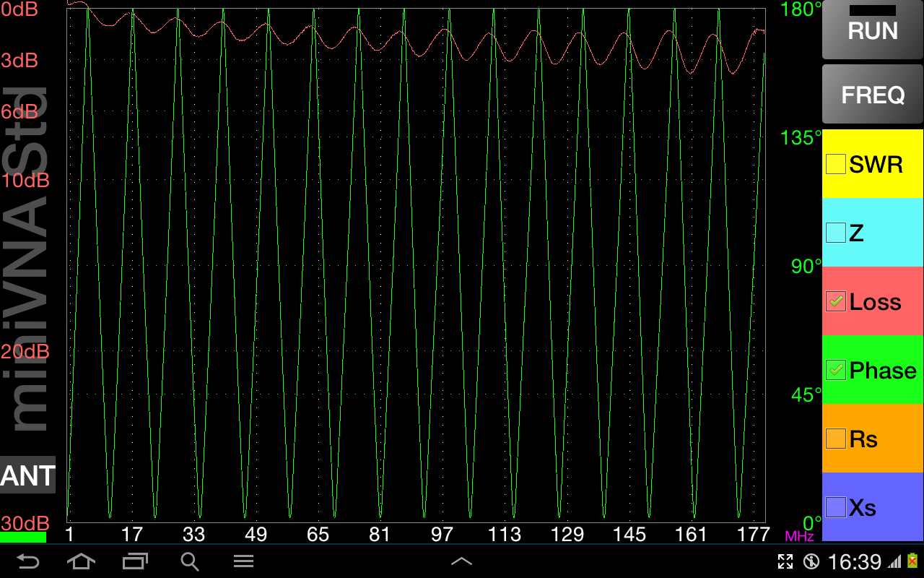Screen dimensions: 924x578
Task: Tap the 16:39 clock
Action: pyautogui.click(x=855, y=561)
